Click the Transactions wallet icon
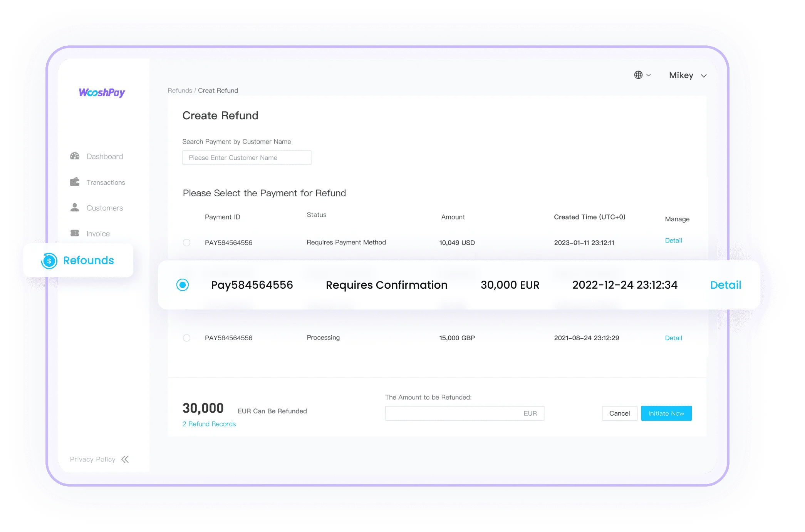 point(75,182)
